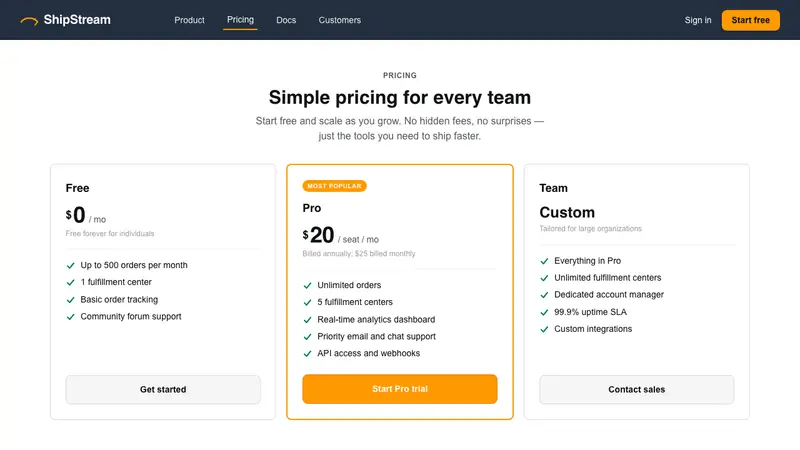The image size is (800, 450).
Task: Click checkmark beside API access and webhooks
Action: [x=307, y=354]
